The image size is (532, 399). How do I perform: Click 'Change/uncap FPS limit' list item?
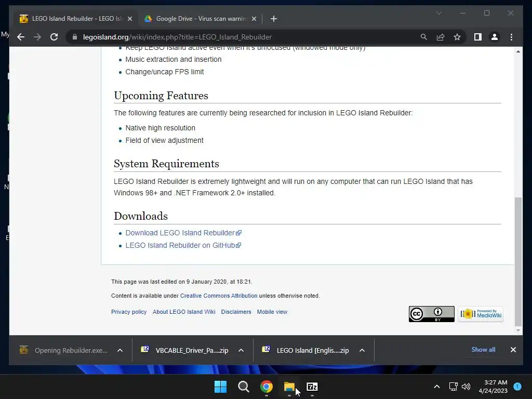165,72
